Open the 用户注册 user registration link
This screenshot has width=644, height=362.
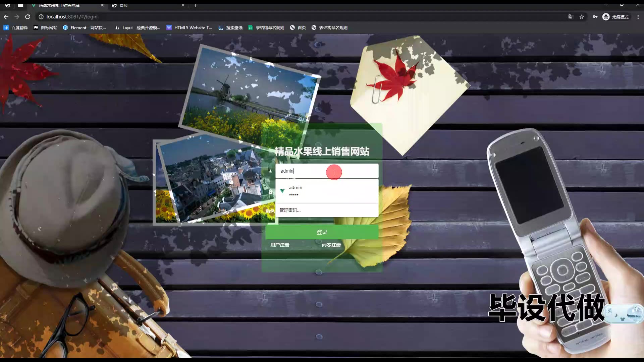click(280, 245)
